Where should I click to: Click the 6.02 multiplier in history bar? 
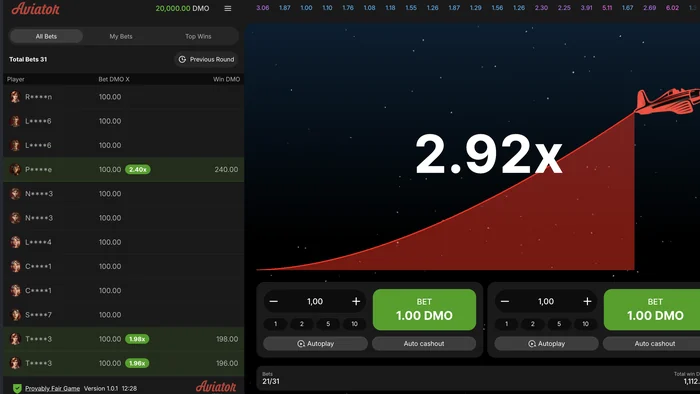point(672,8)
